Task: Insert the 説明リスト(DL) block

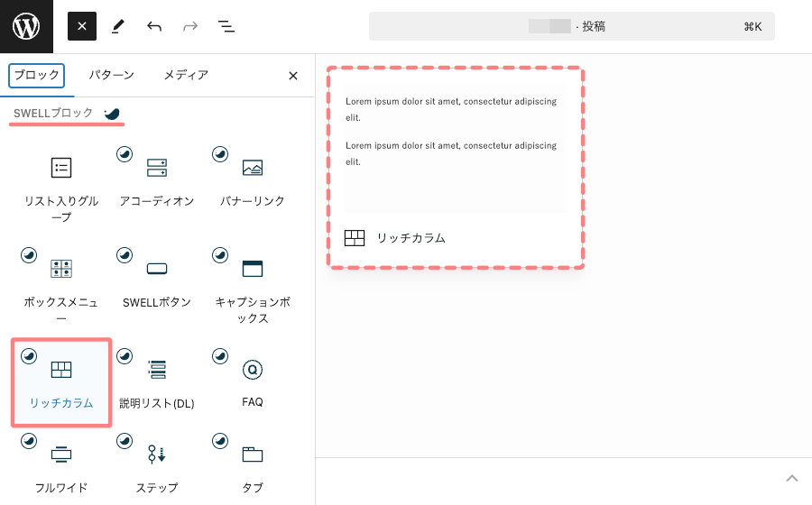Action: tap(157, 381)
